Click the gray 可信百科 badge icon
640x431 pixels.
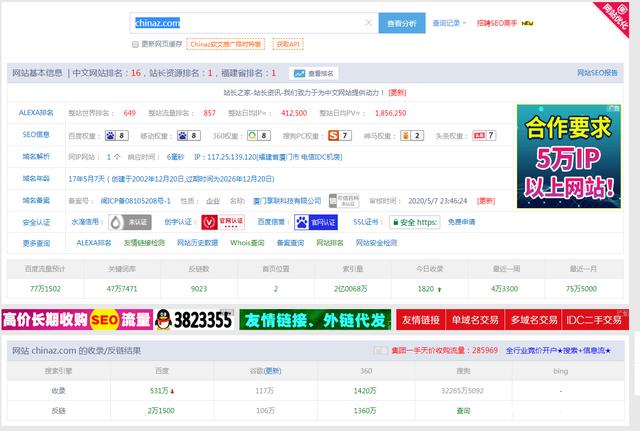pos(344,200)
